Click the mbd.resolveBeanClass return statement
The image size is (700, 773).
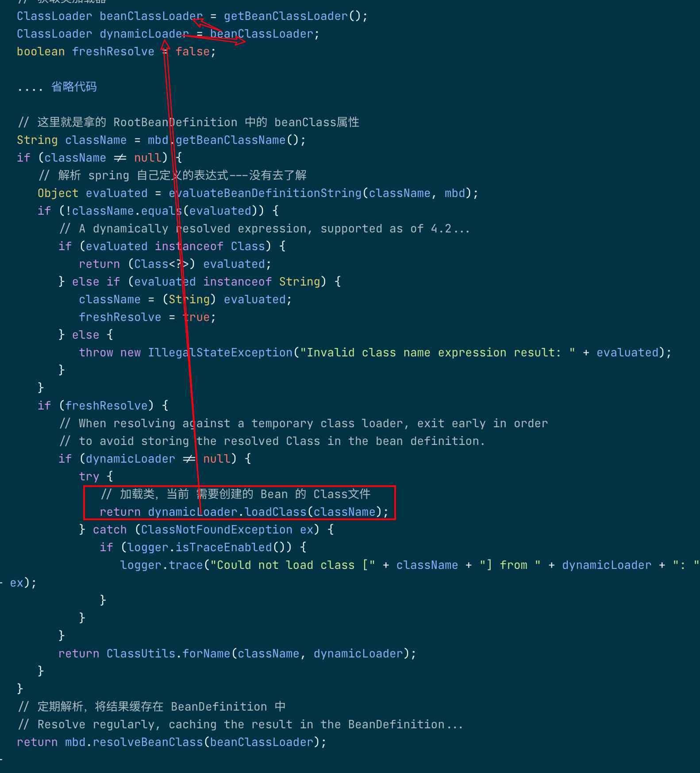[x=172, y=742]
